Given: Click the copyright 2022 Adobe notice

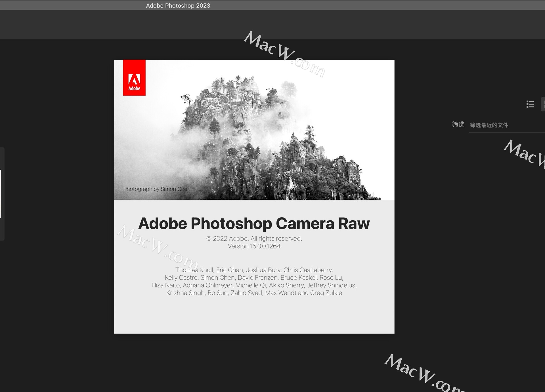Looking at the screenshot, I should click(254, 238).
